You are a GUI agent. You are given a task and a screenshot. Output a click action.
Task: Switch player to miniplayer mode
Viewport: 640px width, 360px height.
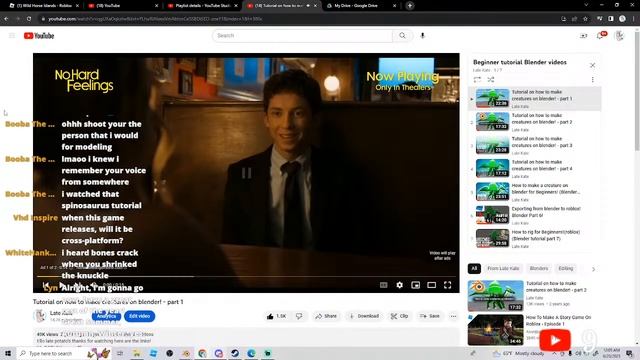coord(416,285)
